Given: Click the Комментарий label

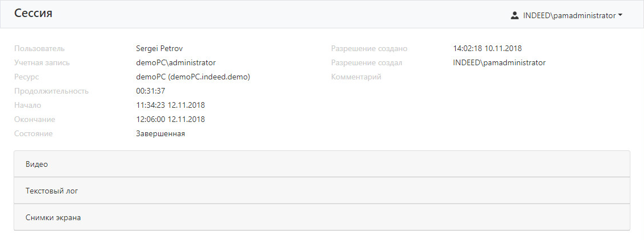Looking at the screenshot, I should click(x=356, y=77).
